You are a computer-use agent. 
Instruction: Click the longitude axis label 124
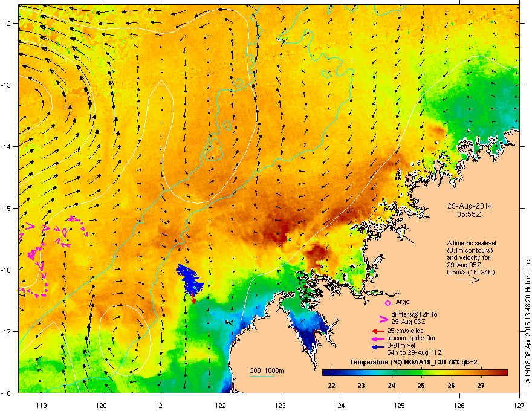(340, 405)
